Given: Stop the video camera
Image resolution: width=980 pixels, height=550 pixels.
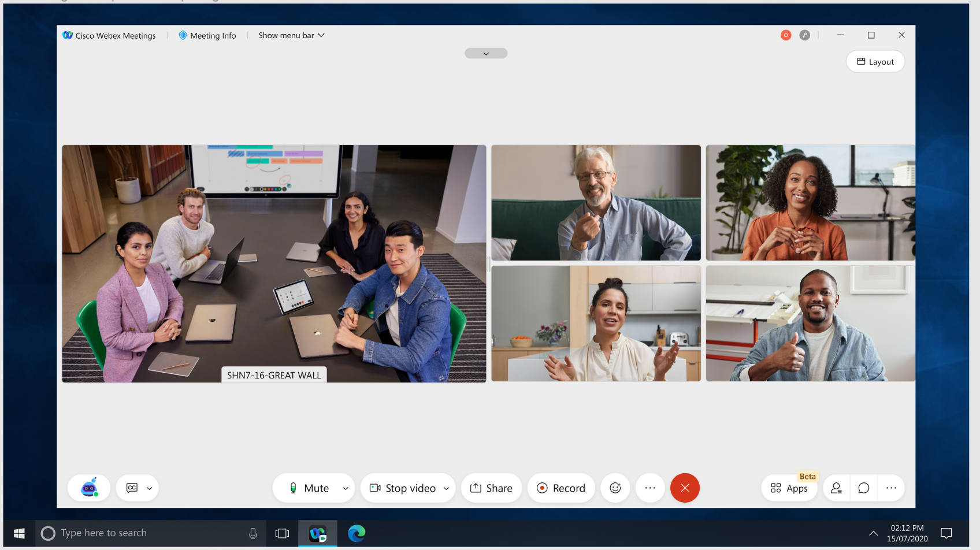Looking at the screenshot, I should pyautogui.click(x=403, y=488).
